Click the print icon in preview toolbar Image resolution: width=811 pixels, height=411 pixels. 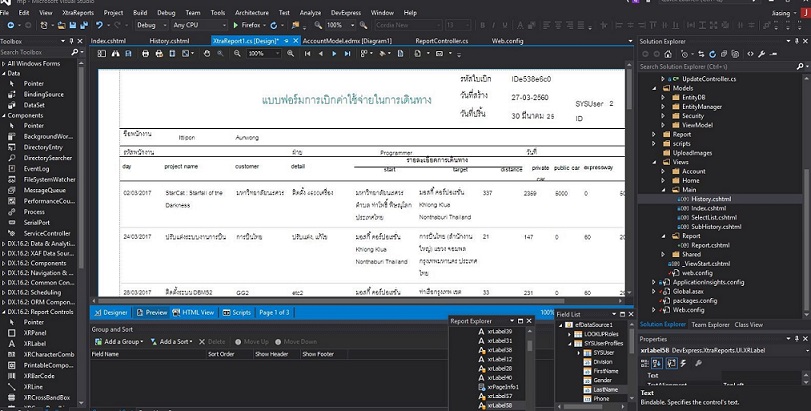[147, 53]
